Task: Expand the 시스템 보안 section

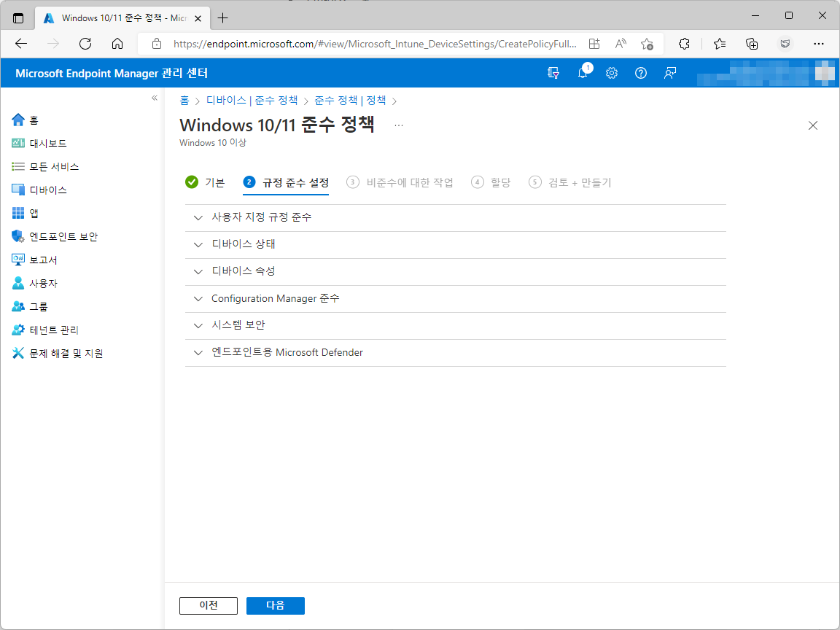Action: coord(455,326)
